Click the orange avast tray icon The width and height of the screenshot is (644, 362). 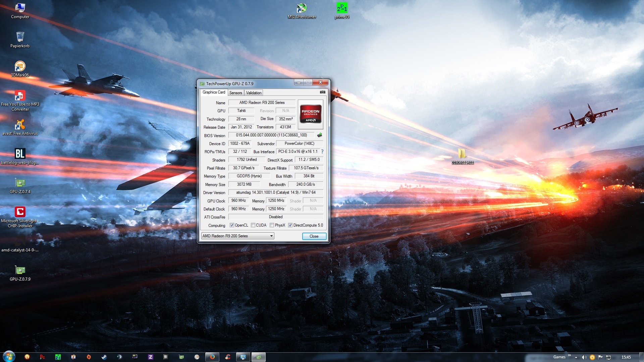592,357
